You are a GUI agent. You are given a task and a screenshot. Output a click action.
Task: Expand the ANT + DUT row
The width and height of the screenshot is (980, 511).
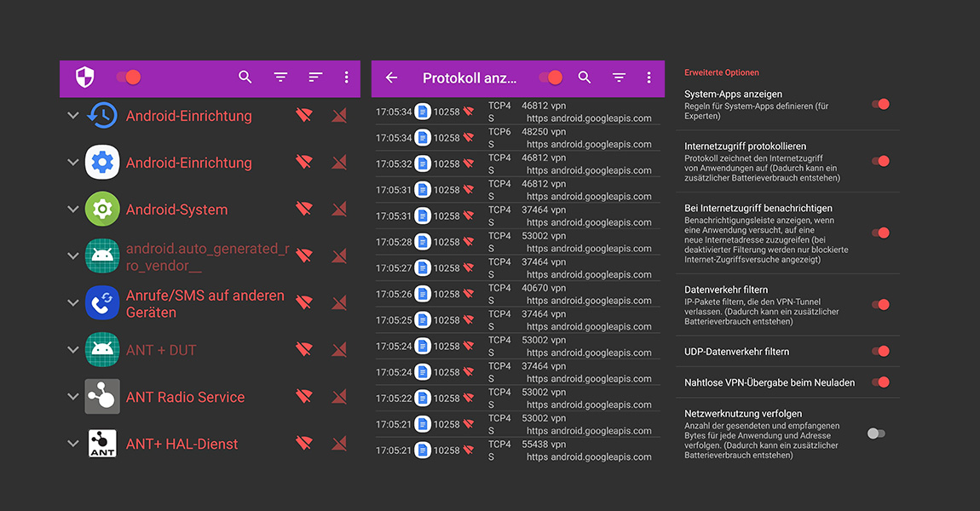coord(73,350)
